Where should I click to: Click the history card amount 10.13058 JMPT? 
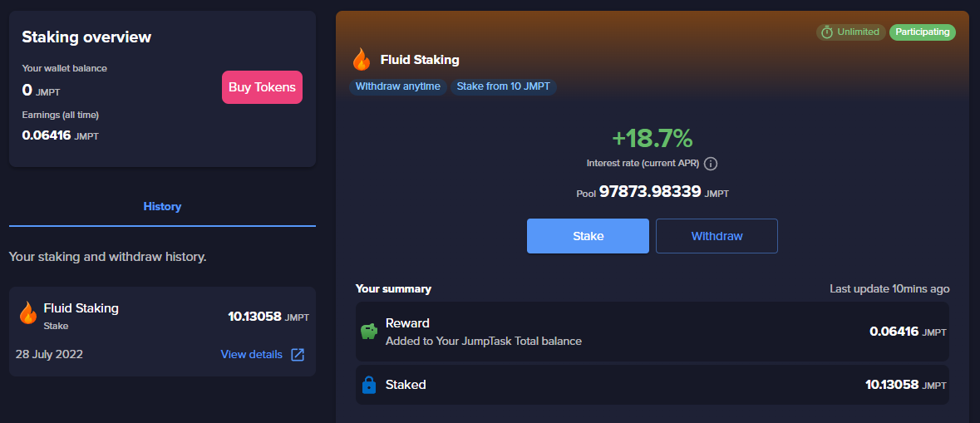point(268,317)
